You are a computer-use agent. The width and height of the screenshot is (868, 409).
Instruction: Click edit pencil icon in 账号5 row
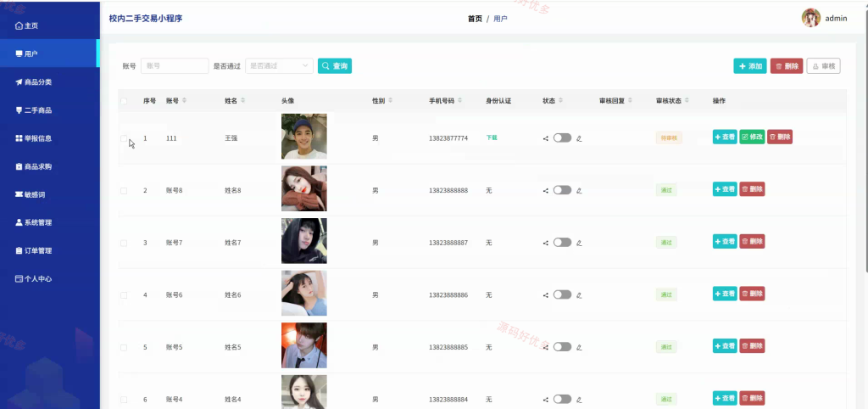[579, 348]
